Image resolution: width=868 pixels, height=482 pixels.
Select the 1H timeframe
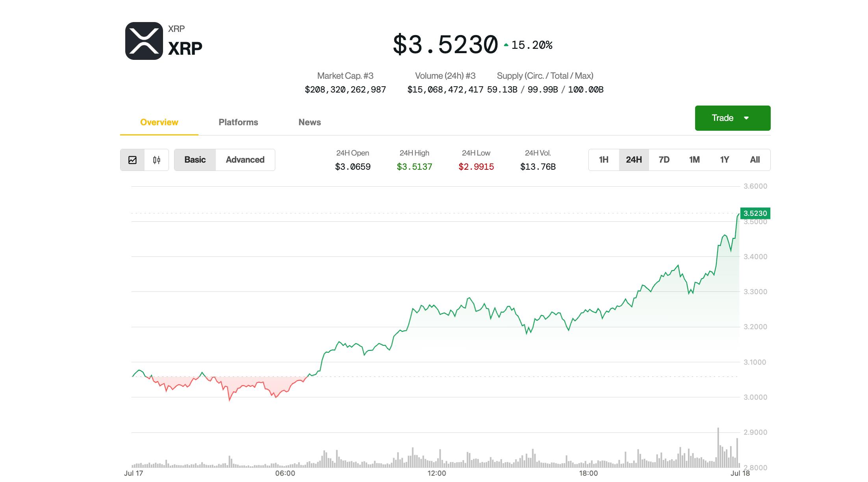603,160
